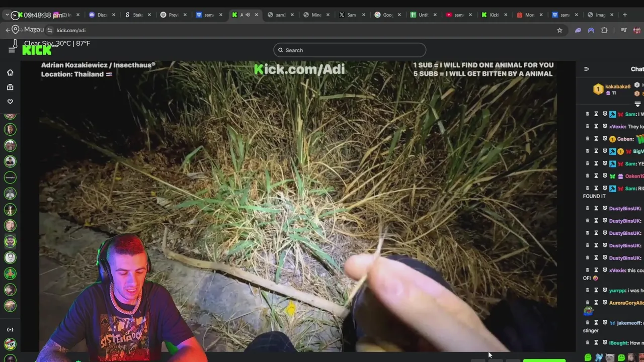Viewport: 644px width, 362px height.
Task: Open the Browse icon in the Kick sidebar
Action: click(10, 87)
